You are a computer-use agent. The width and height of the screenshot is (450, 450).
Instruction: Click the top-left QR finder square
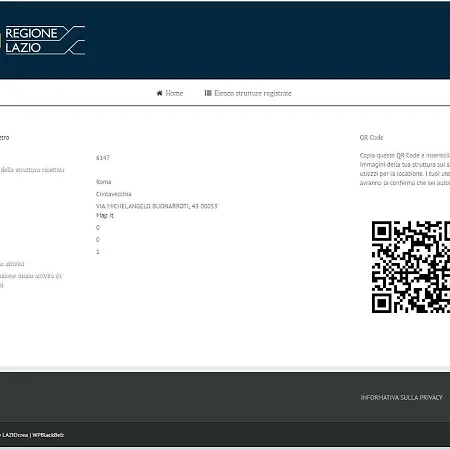[x=382, y=231]
